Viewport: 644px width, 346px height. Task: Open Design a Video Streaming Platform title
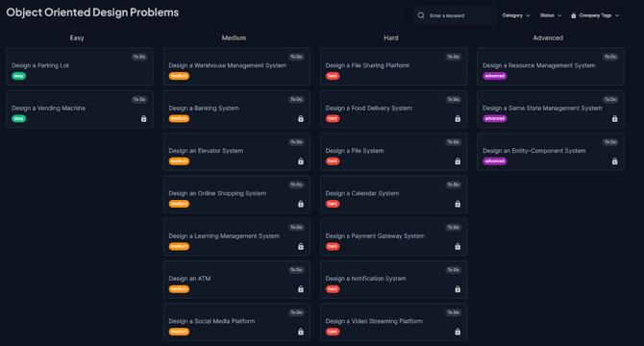pyautogui.click(x=374, y=321)
